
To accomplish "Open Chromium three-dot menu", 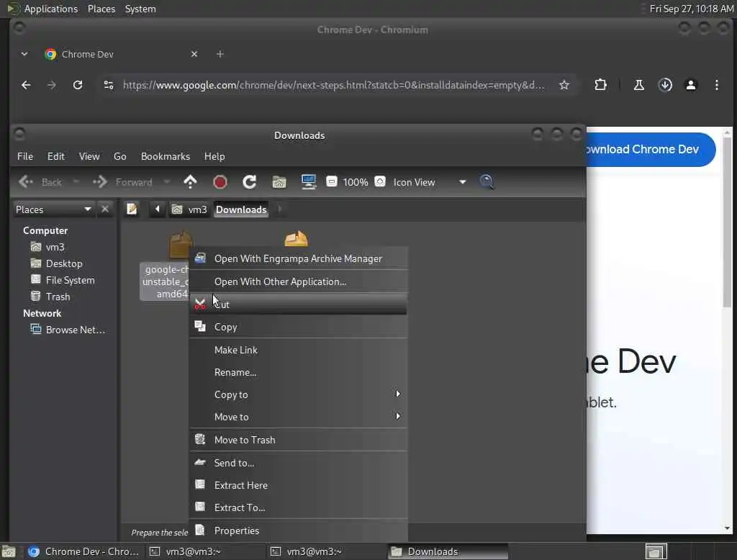I will (717, 85).
